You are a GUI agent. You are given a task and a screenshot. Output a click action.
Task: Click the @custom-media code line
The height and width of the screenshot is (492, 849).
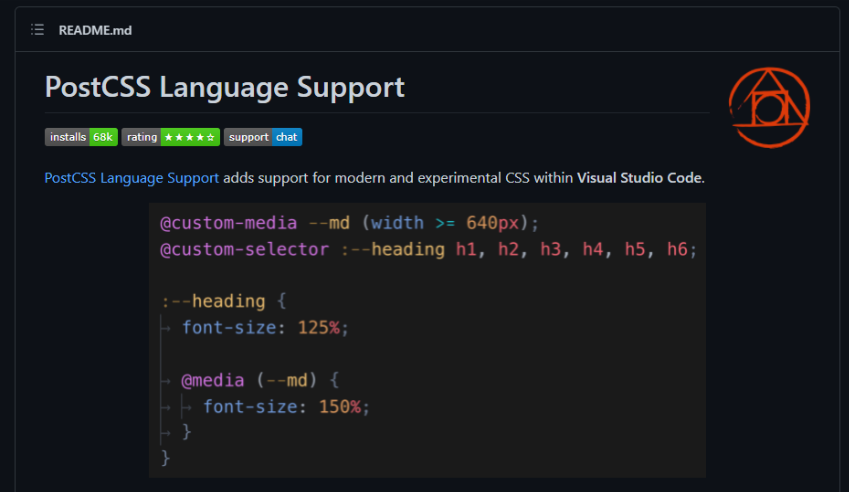coord(349,223)
